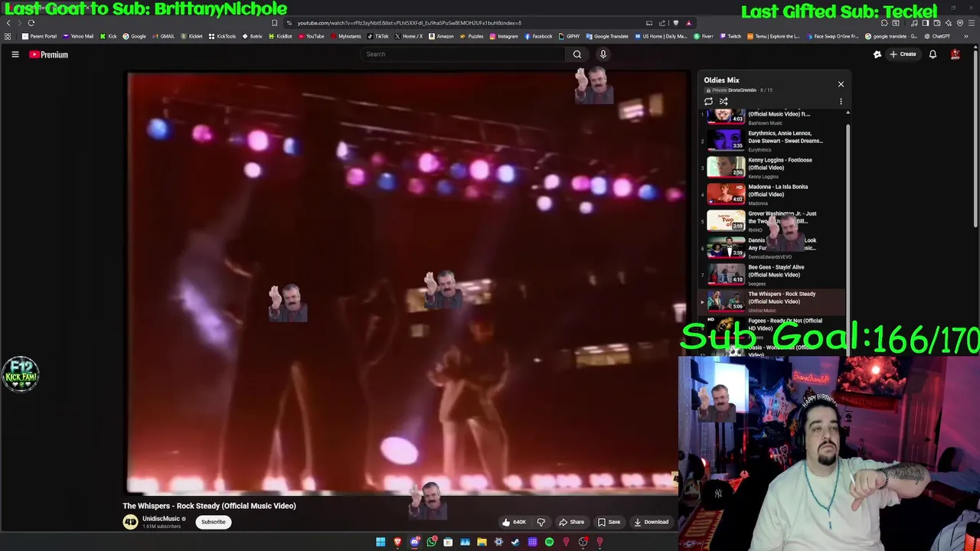980x551 pixels.
Task: Open the account avatar menu
Action: point(955,54)
